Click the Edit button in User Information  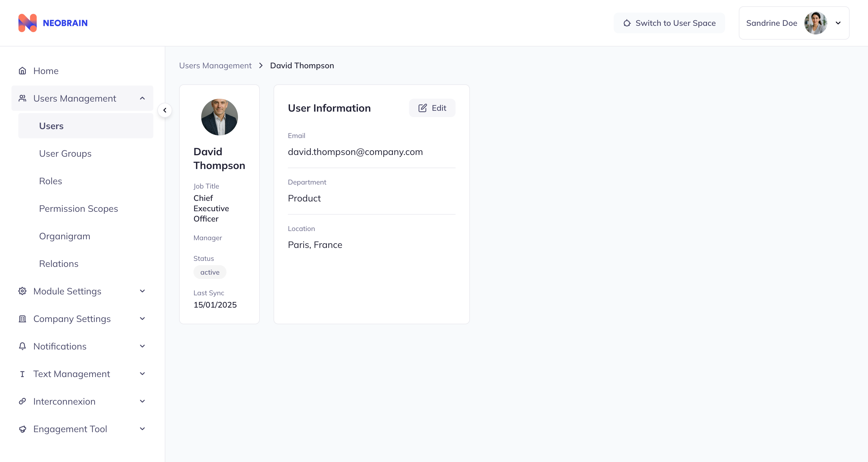pos(432,108)
